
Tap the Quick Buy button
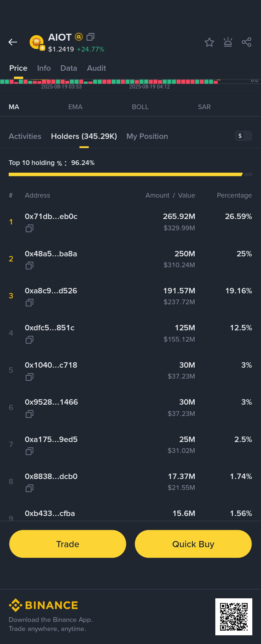click(x=193, y=544)
